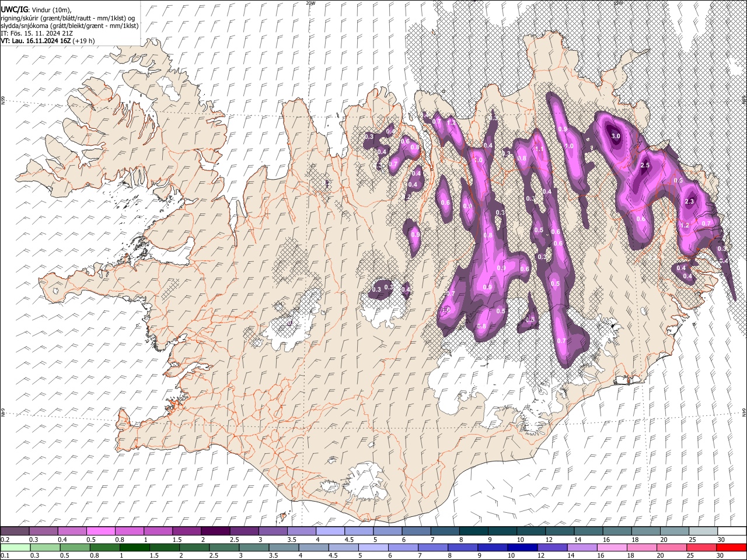Select the 1.5–2 swatch in top legend row

[186, 531]
